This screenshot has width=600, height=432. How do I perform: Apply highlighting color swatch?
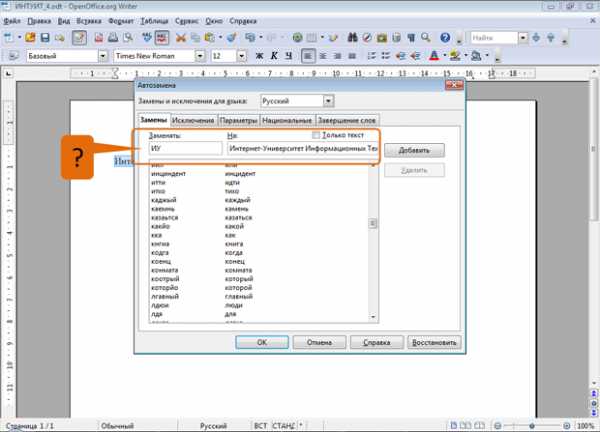click(455, 56)
